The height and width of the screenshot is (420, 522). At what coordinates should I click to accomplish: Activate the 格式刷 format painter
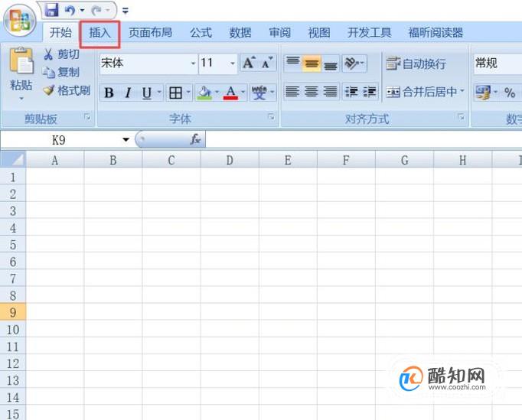pyautogui.click(x=67, y=90)
